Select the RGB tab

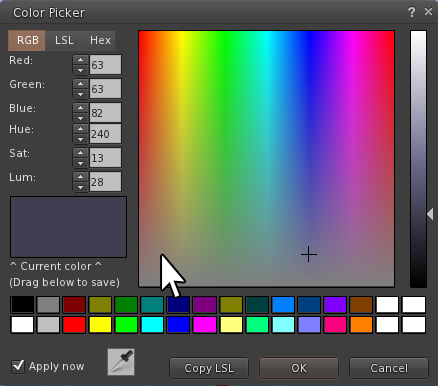pos(27,40)
